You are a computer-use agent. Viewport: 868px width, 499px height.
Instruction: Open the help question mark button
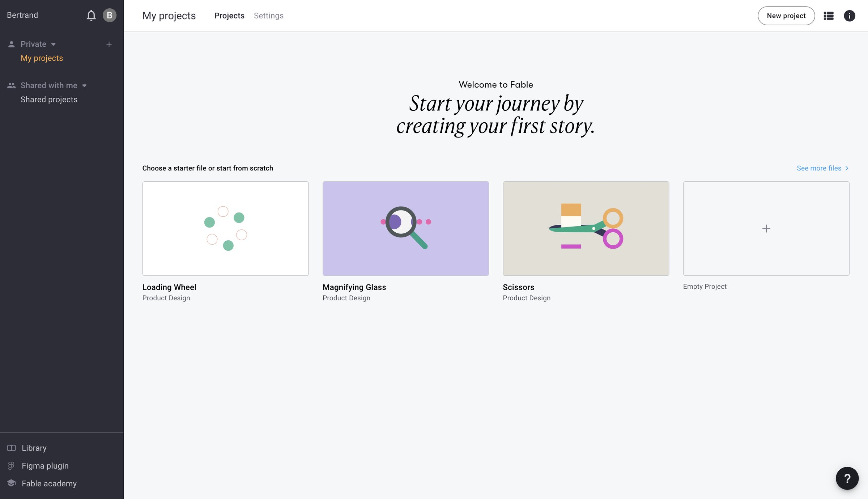[x=847, y=478]
